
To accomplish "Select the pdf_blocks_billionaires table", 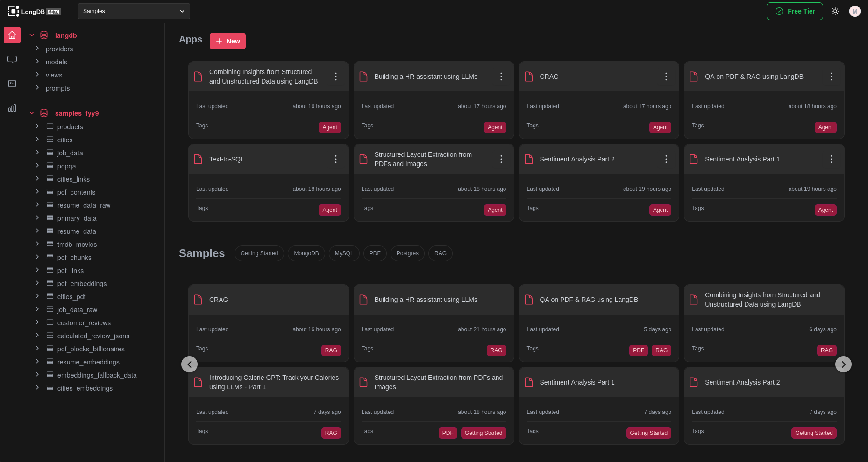I will (x=91, y=349).
